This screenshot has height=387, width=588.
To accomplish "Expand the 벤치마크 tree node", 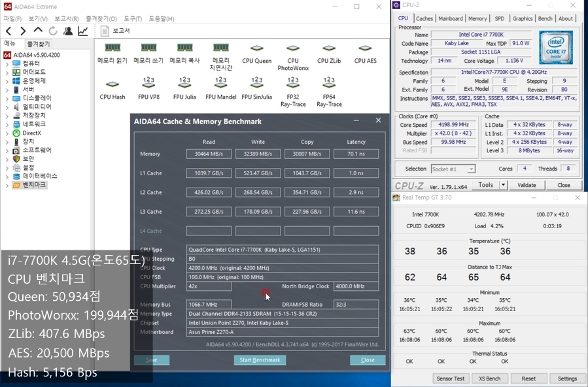I will [x=7, y=185].
